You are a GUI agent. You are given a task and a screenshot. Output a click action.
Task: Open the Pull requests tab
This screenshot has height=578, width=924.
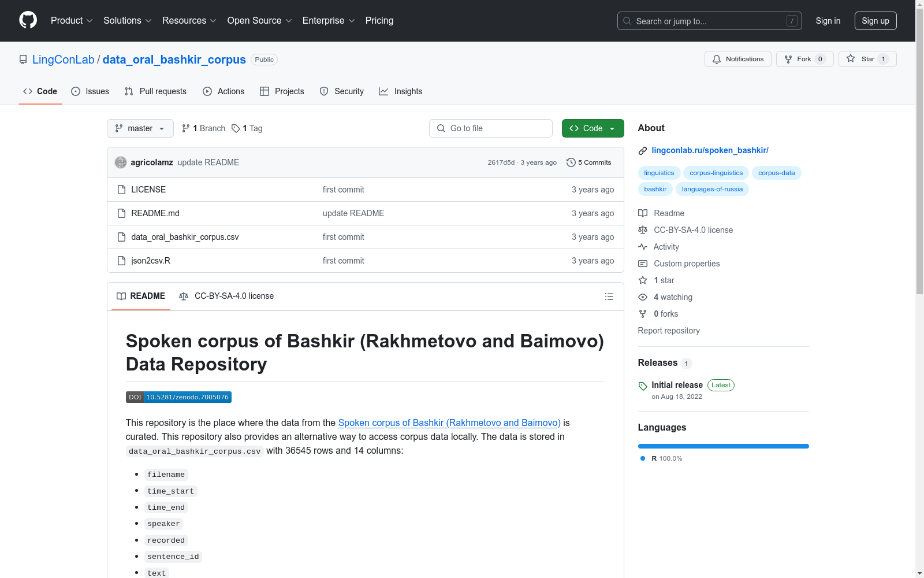click(x=155, y=91)
